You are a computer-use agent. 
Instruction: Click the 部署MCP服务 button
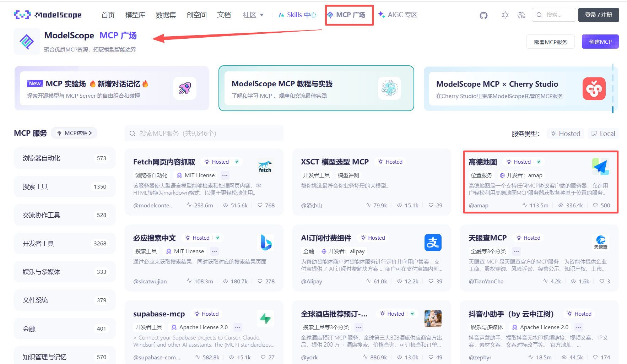coord(551,42)
